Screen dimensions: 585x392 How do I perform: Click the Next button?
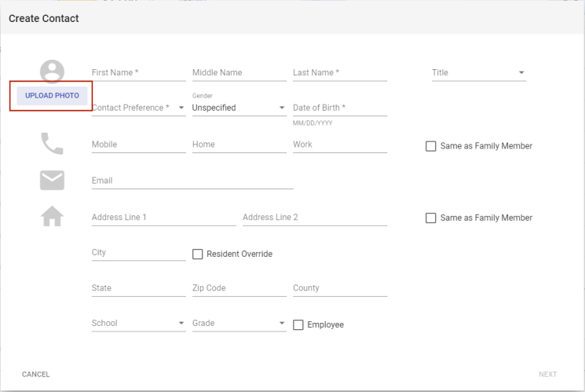click(x=547, y=375)
